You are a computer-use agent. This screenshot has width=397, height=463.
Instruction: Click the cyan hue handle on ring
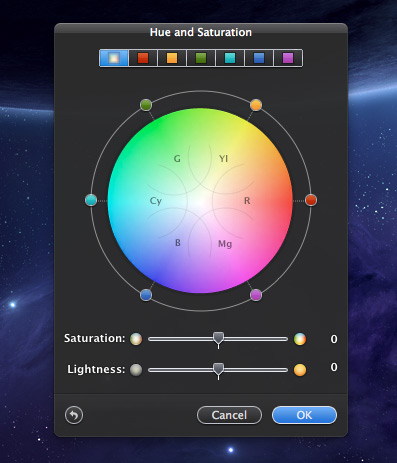tap(91, 200)
